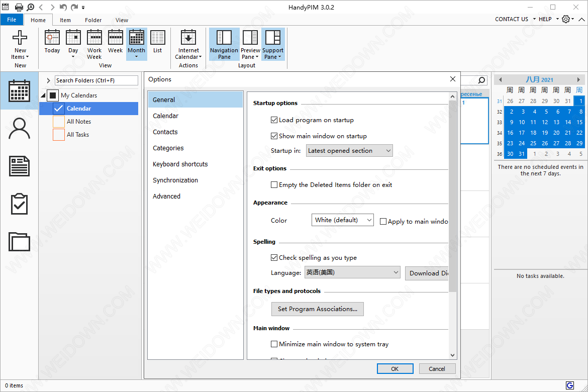This screenshot has width=588, height=392.
Task: Enable Minimize main window to system tray
Action: [274, 344]
